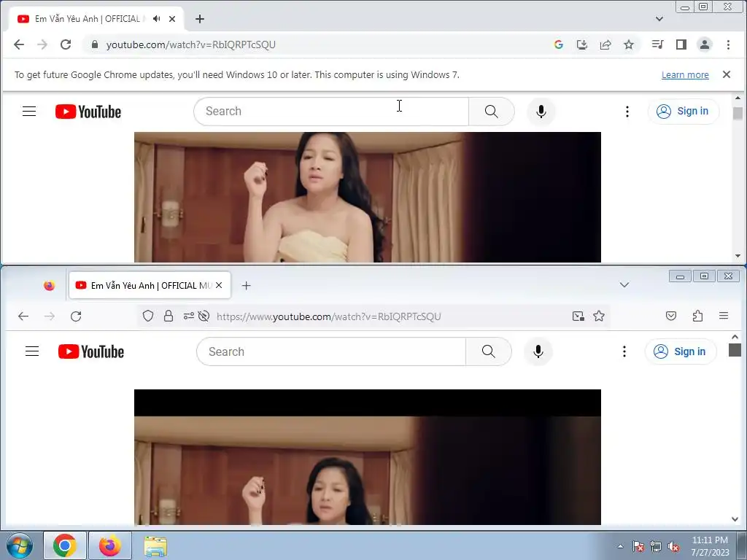Click YouTube logo in Chrome window
Screen dimensions: 747x560
click(88, 112)
